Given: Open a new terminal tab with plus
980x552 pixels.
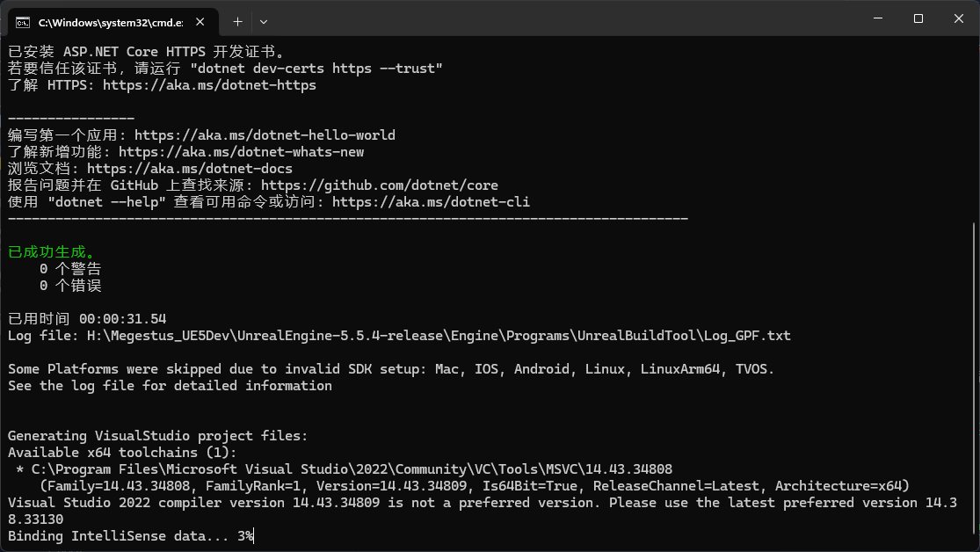Looking at the screenshot, I should [x=237, y=22].
